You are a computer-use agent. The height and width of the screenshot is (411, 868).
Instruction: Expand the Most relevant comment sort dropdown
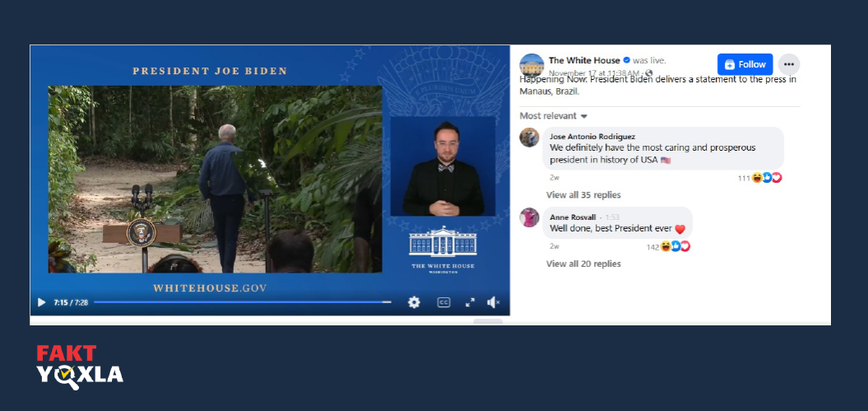pos(554,116)
